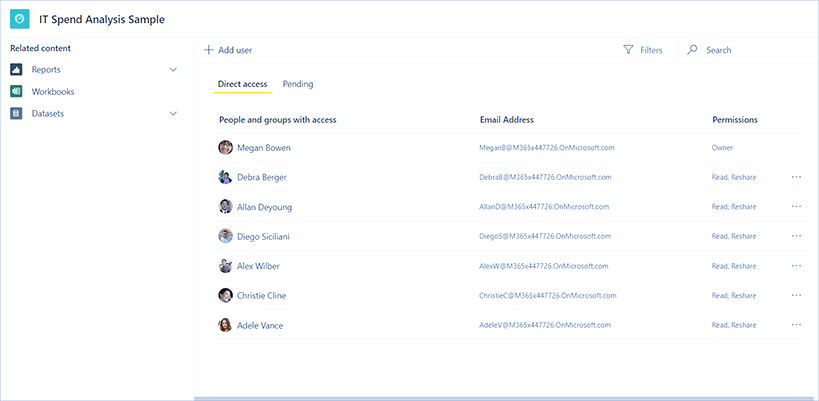Click the plus icon beside Add user
This screenshot has width=819, height=401.
coord(208,50)
